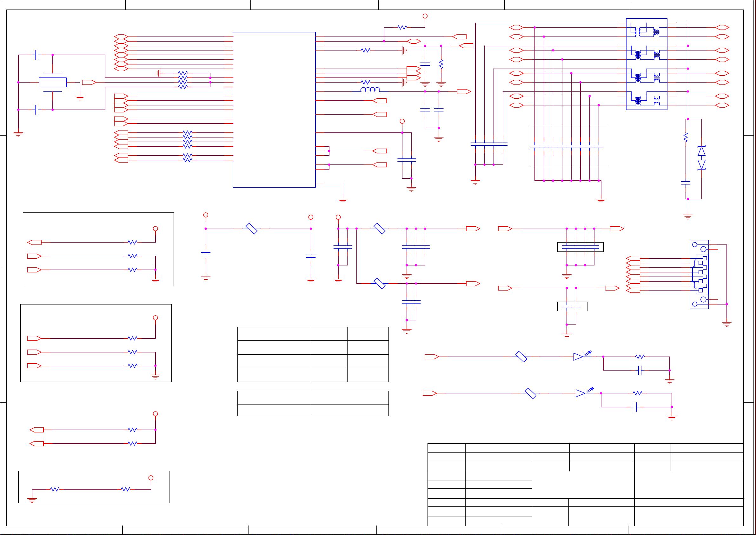Select the vertical resistor beside the diode pair
This screenshot has width=756, height=535.
686,137
